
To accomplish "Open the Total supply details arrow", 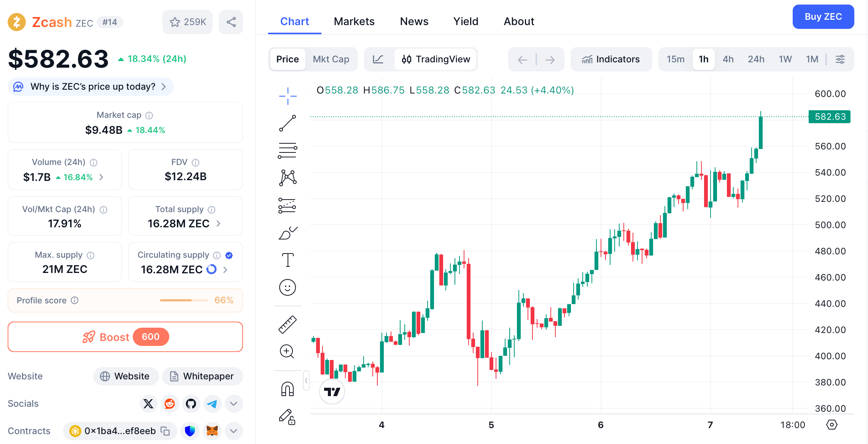I will pyautogui.click(x=218, y=224).
